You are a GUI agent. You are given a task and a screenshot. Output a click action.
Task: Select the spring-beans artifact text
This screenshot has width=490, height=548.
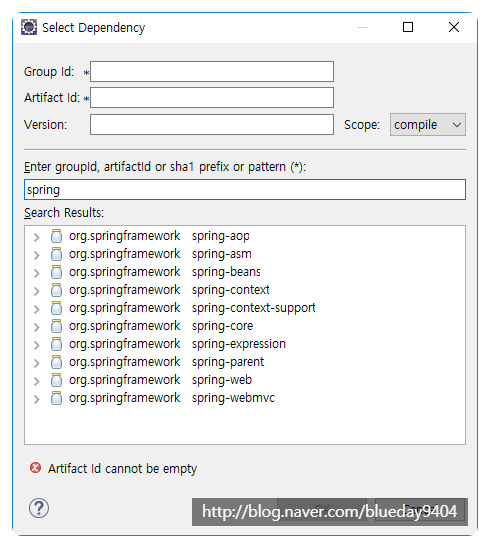pos(226,273)
